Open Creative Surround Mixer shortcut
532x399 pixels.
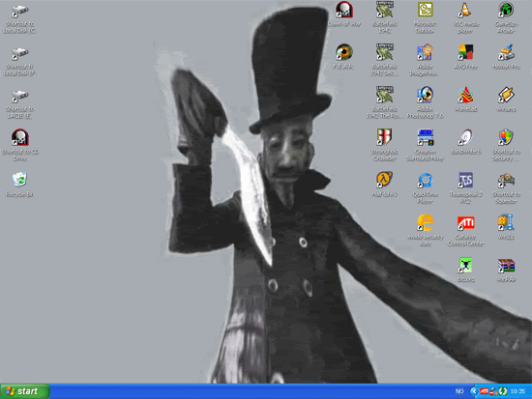(426, 137)
